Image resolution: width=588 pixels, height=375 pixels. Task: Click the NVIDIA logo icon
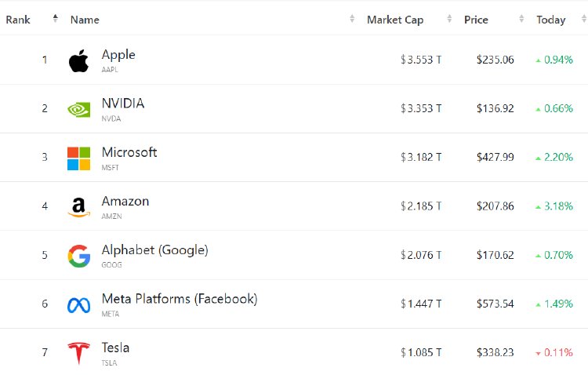78,109
